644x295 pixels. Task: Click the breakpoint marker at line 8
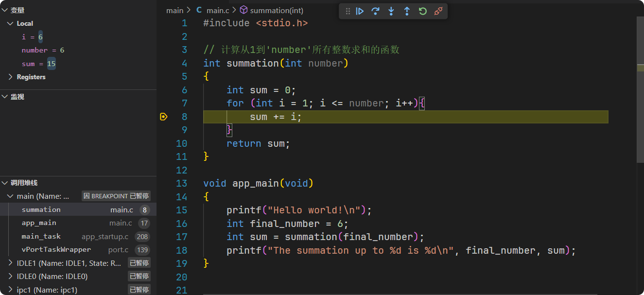click(x=163, y=117)
